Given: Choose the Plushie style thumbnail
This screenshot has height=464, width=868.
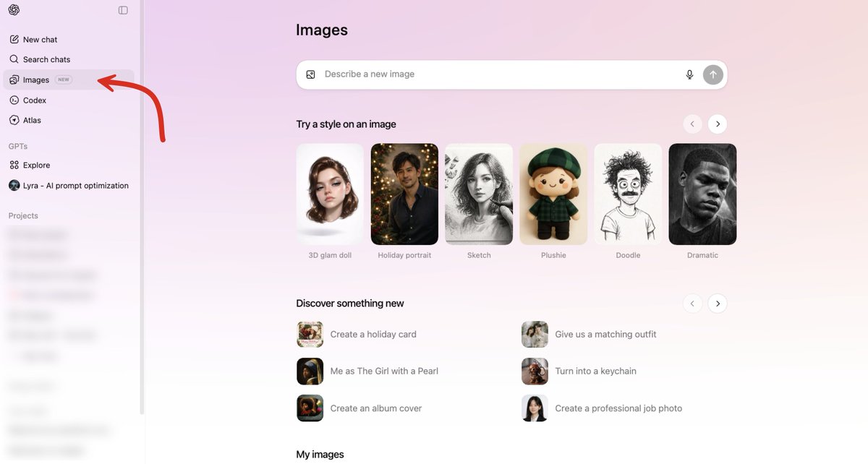Looking at the screenshot, I should pyautogui.click(x=553, y=194).
